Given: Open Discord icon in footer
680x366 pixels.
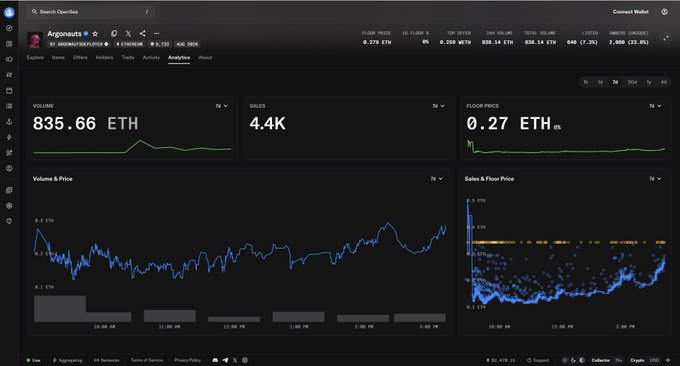Looking at the screenshot, I should (215, 360).
